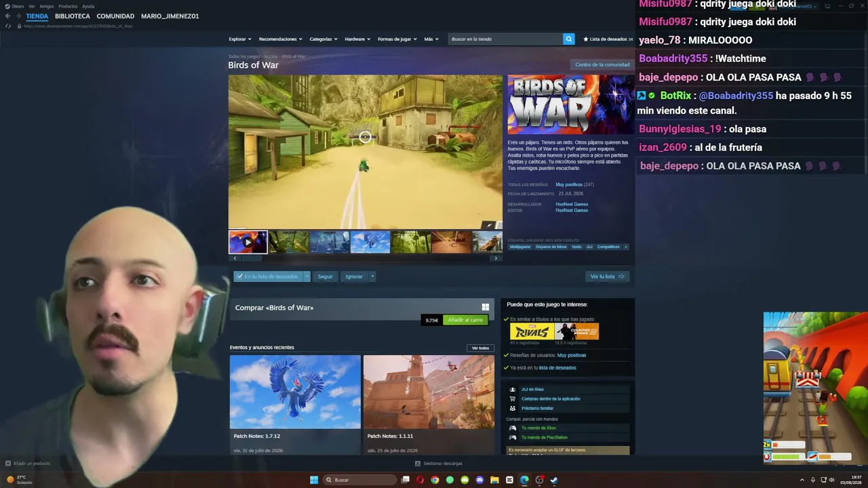Open Centro de la comunidad

pos(602,64)
